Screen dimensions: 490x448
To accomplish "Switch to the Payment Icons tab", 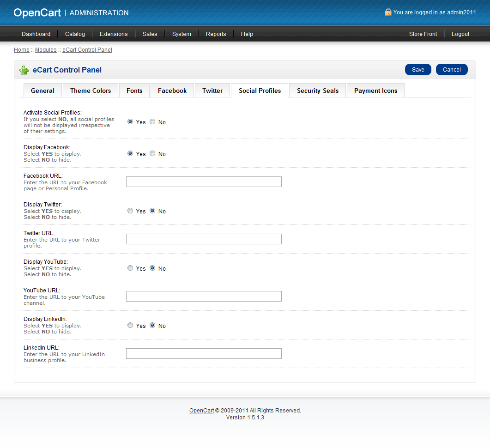I will click(375, 91).
